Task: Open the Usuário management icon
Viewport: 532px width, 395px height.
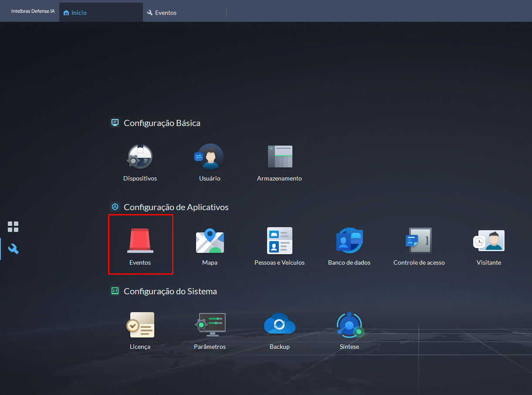Action: 210,157
